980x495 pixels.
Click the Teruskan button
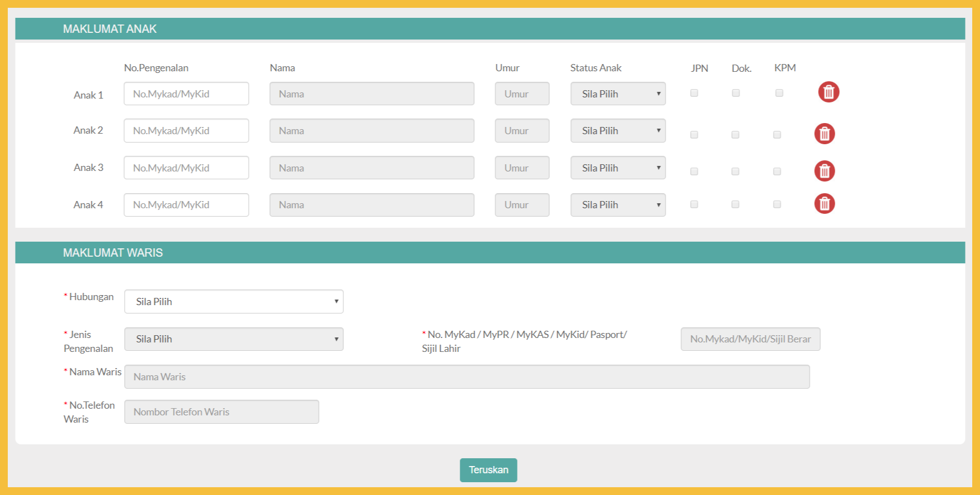tap(488, 470)
